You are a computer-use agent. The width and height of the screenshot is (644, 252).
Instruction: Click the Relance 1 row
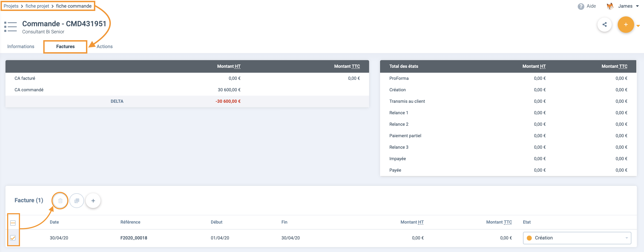pos(508,113)
